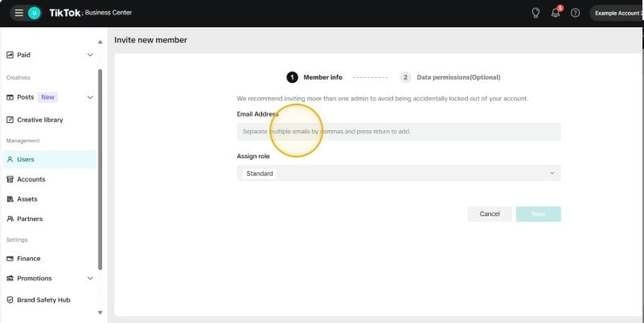Open the Example Account switcher
644x323 pixels.
point(617,13)
